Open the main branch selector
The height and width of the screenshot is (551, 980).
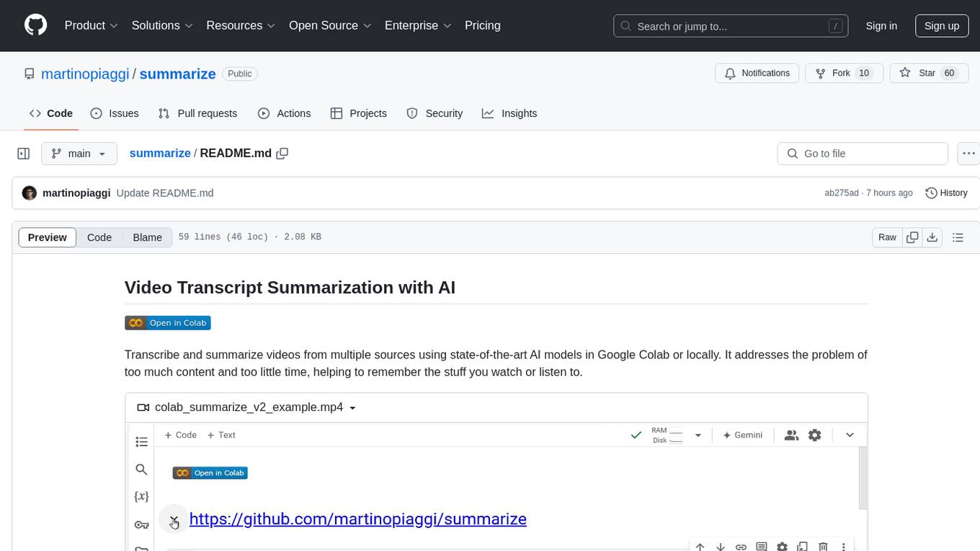[79, 154]
